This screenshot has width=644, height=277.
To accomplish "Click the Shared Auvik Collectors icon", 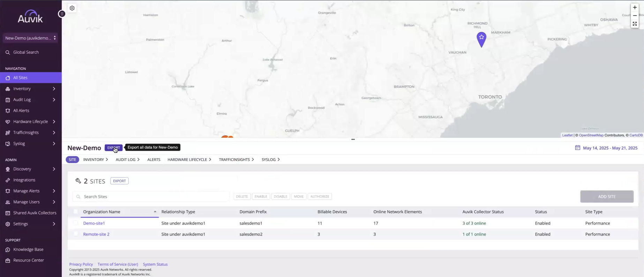I will pos(8,213).
